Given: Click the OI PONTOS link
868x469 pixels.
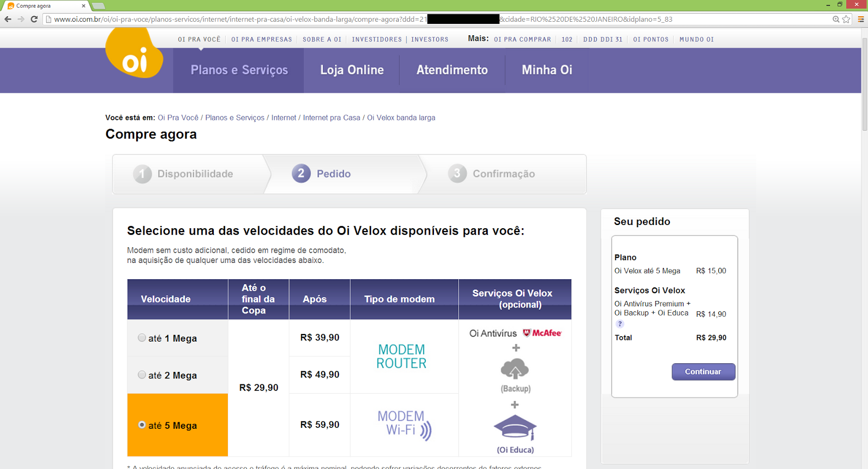Looking at the screenshot, I should [650, 40].
